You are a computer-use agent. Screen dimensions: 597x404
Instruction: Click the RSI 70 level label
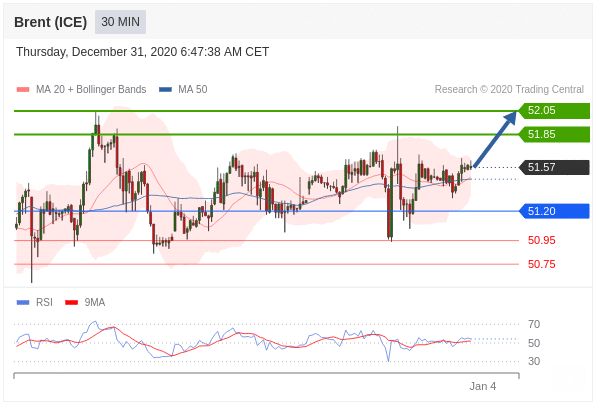point(534,324)
